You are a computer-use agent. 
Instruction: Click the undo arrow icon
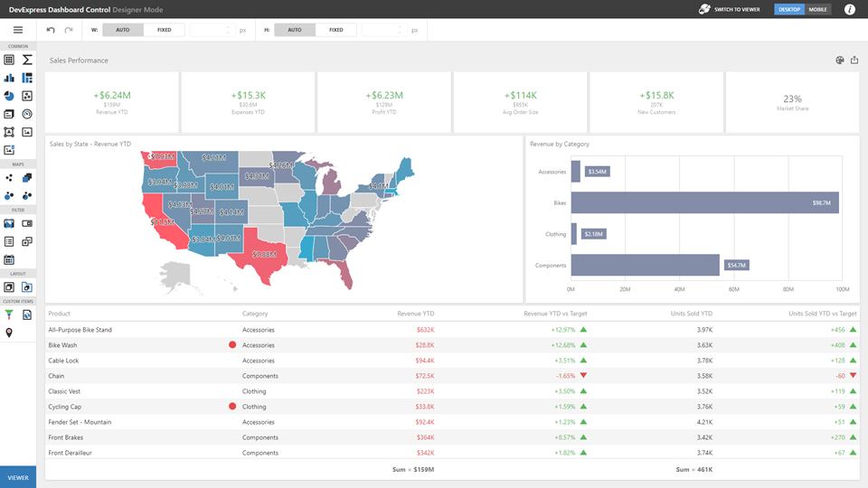51,30
